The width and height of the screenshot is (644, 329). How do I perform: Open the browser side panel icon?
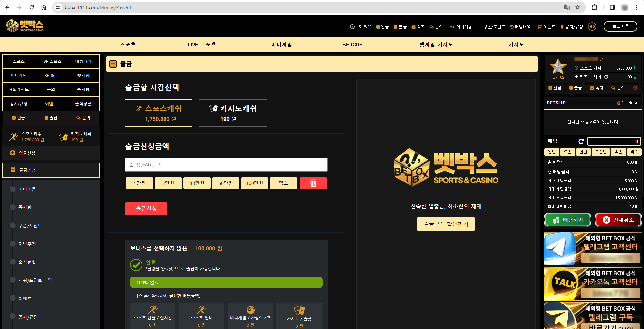[x=612, y=7]
